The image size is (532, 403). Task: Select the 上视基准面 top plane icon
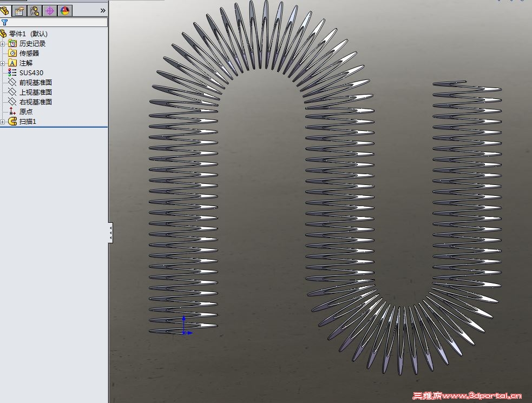pos(12,92)
